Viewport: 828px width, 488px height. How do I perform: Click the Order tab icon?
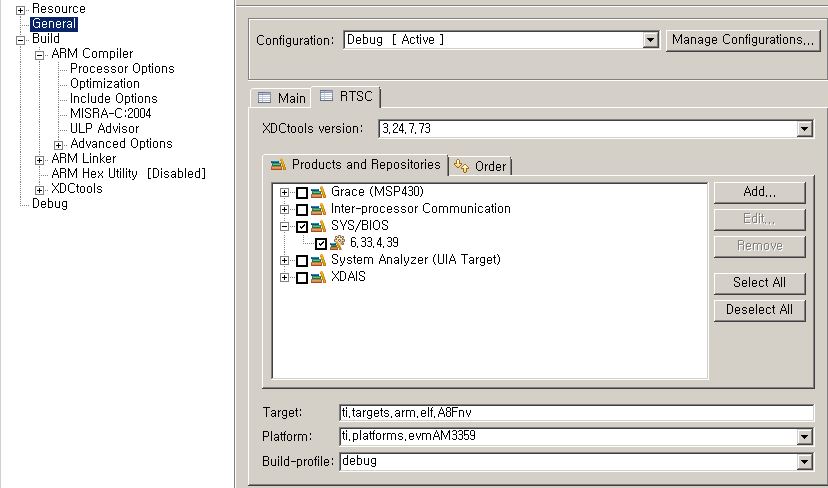pos(462,166)
